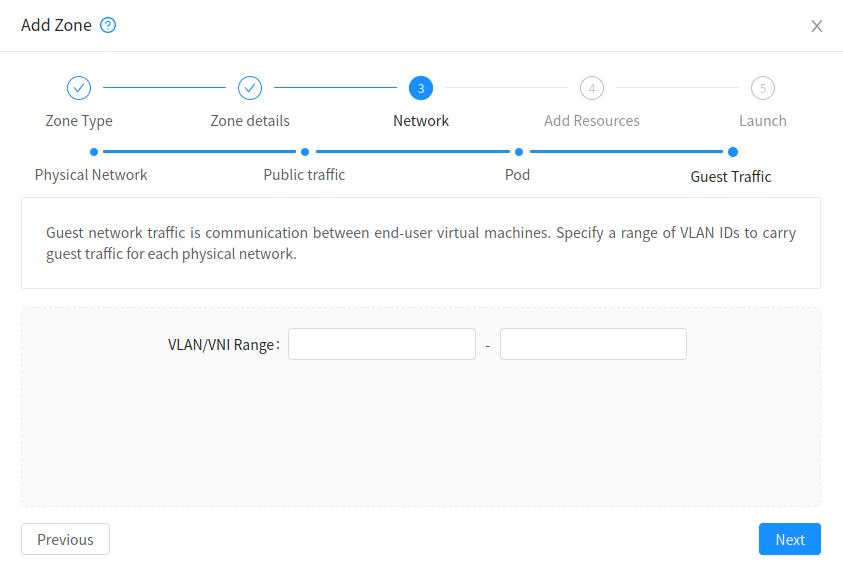Go to the Zone details step

point(250,120)
